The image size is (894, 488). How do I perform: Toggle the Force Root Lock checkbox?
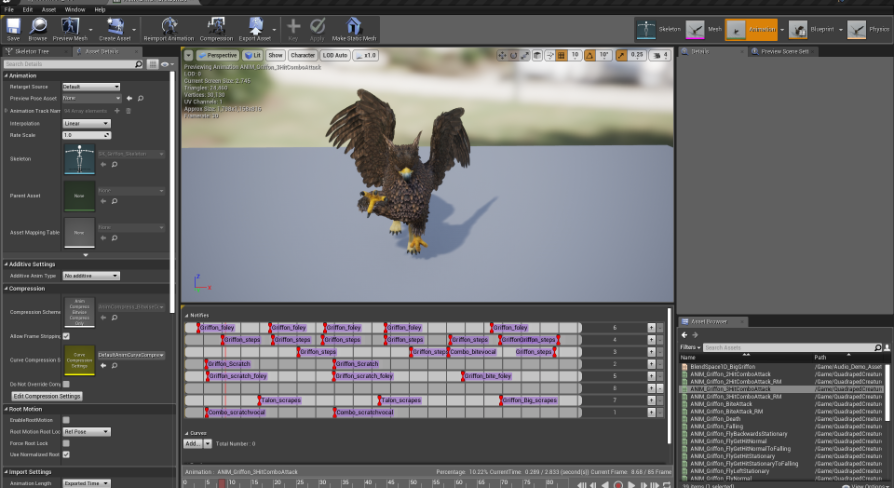[66, 443]
